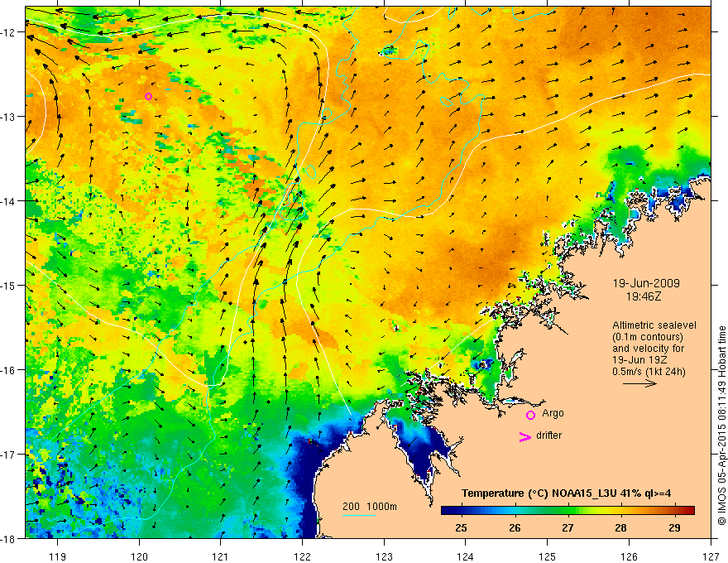This screenshot has height=563, width=728.
Task: Click the color bar label 26
Action: click(x=515, y=527)
